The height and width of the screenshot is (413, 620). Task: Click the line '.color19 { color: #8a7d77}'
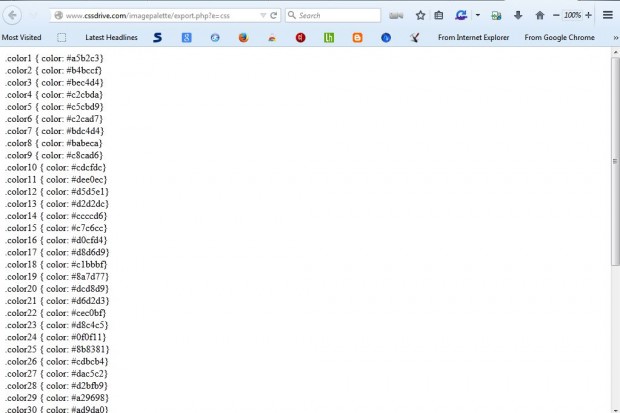tap(57, 277)
